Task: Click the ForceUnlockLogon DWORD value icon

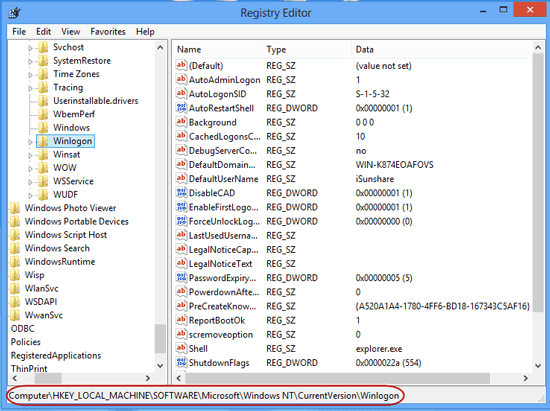Action: point(181,221)
